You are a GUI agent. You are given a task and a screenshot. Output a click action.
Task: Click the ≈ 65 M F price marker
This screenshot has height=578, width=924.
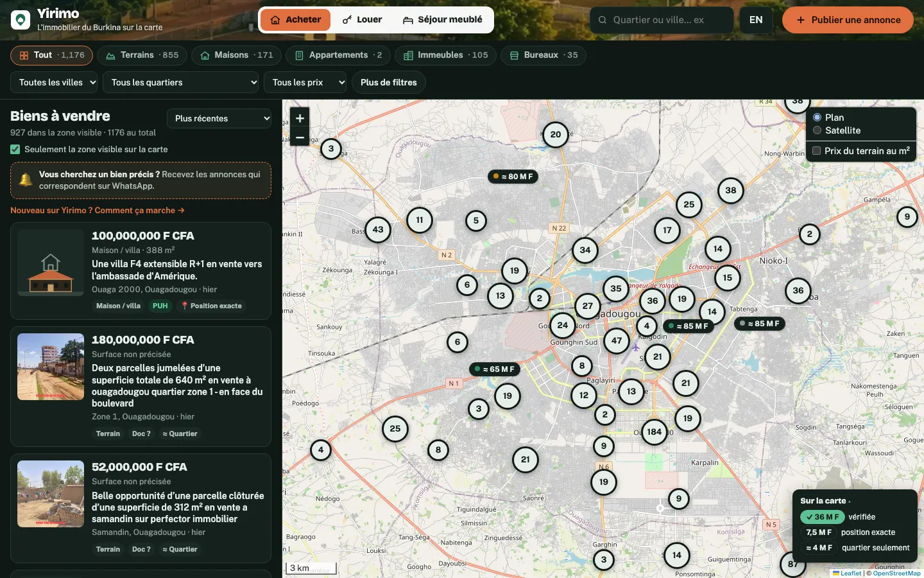pyautogui.click(x=494, y=369)
